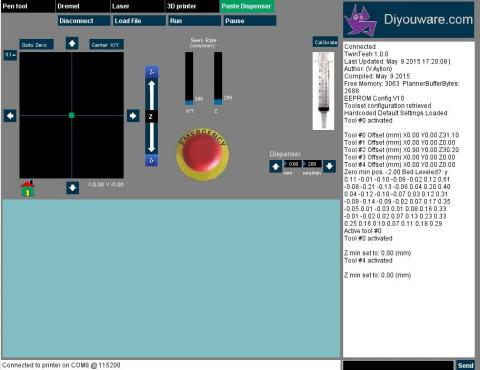Adjust the X/Y feed rate slider bar
This screenshot has width=480, height=370.
coord(189,78)
